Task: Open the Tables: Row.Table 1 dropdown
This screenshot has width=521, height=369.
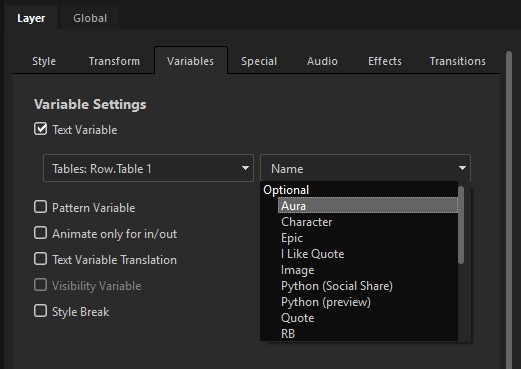Action: click(x=148, y=168)
